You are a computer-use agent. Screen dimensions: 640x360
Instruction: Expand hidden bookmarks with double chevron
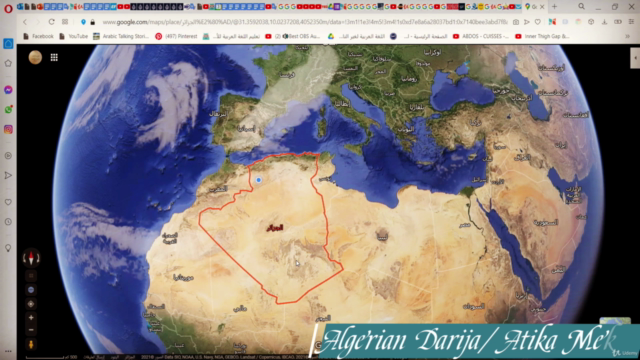[x=627, y=36]
